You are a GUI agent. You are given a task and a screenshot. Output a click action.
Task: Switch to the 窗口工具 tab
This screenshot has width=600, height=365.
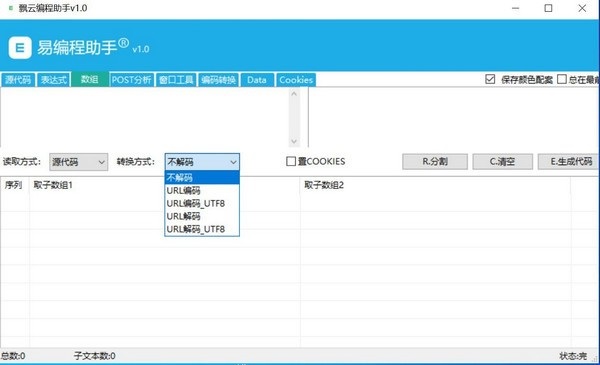176,80
